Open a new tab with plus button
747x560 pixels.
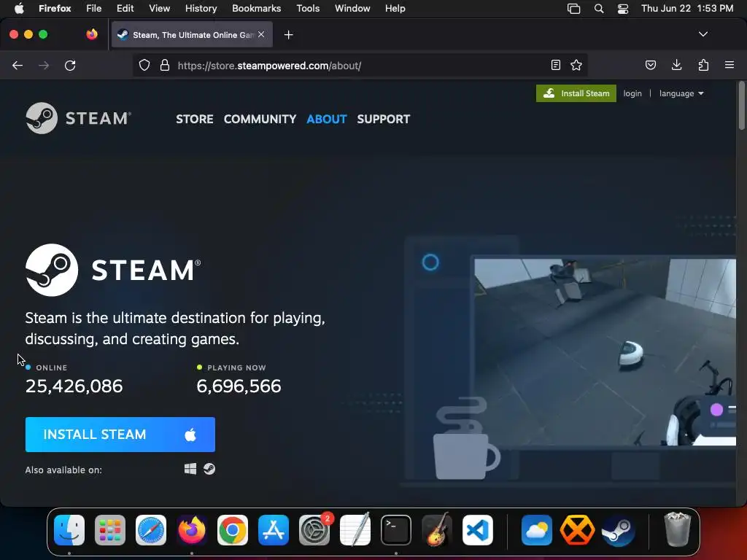pos(288,35)
